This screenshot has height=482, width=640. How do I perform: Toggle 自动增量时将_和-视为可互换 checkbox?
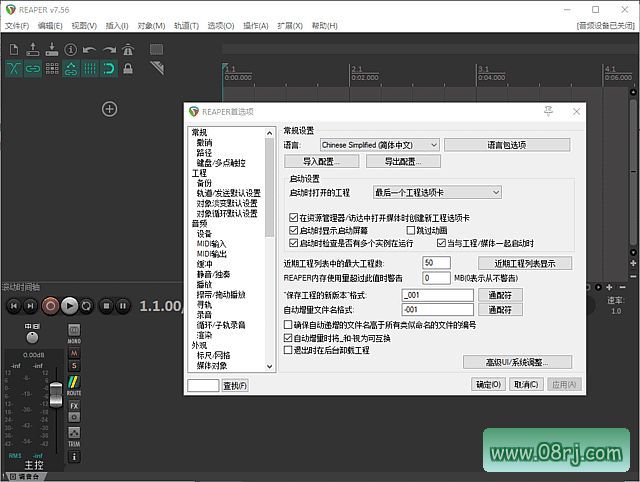[288, 338]
